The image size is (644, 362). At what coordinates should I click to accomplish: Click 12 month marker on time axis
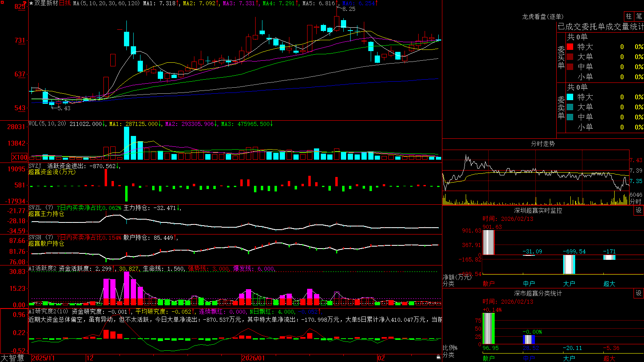click(90, 358)
